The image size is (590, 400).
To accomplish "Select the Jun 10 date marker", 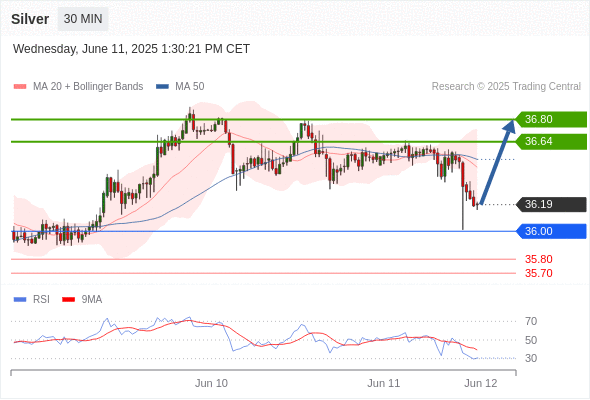I will pos(211,383).
